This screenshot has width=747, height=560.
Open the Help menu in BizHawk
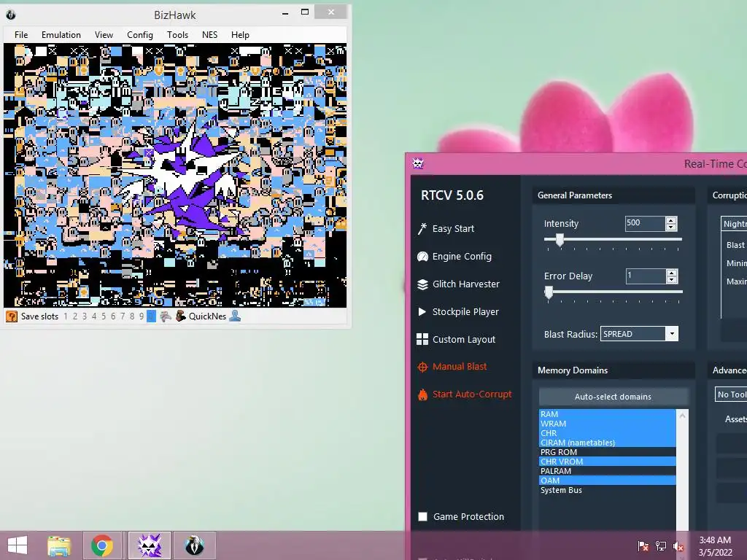[x=240, y=35]
